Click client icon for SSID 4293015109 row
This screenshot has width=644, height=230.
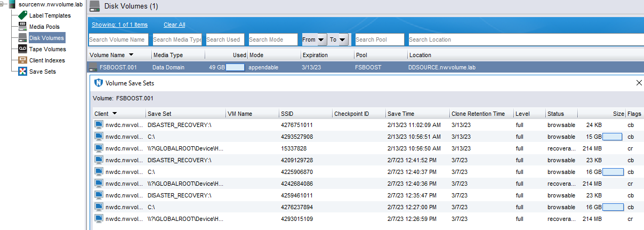(99, 219)
